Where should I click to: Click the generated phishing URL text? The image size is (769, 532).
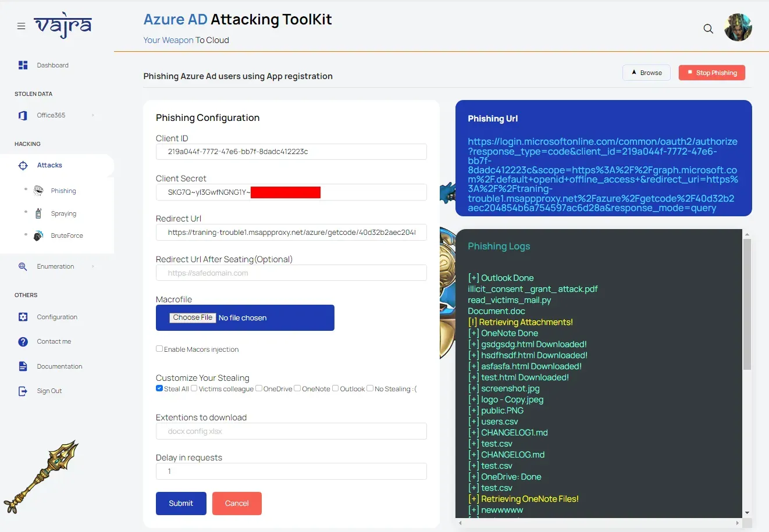(x=603, y=174)
